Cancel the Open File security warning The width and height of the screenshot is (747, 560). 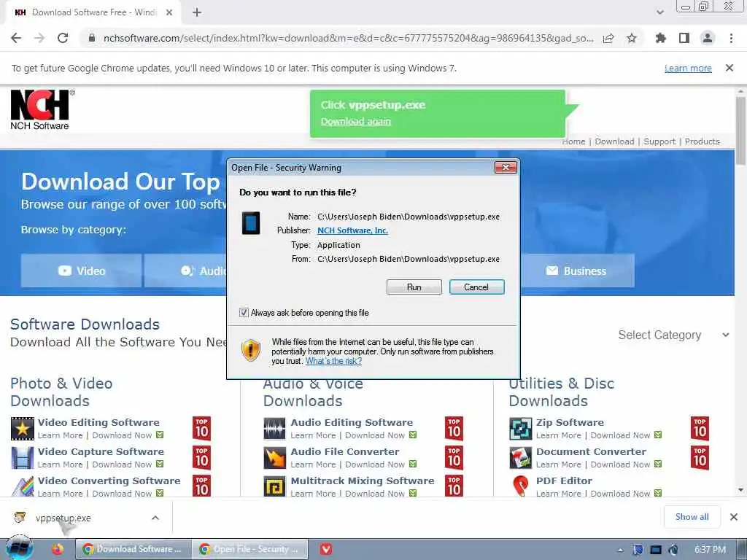476,287
